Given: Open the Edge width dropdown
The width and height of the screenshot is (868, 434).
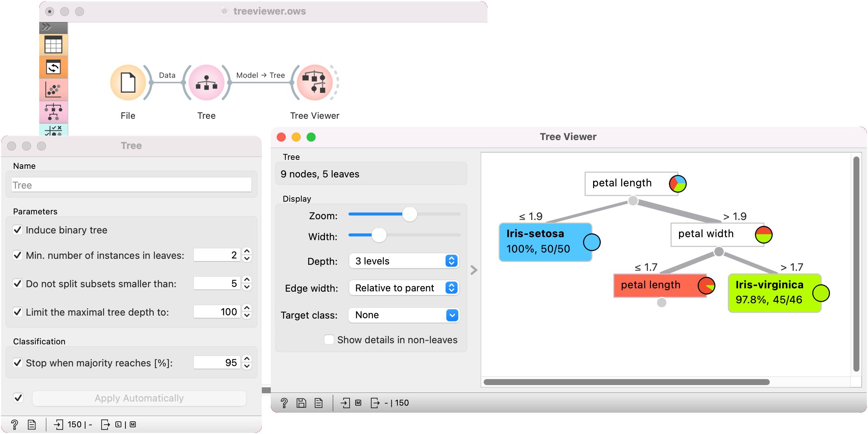Looking at the screenshot, I should click(x=404, y=288).
